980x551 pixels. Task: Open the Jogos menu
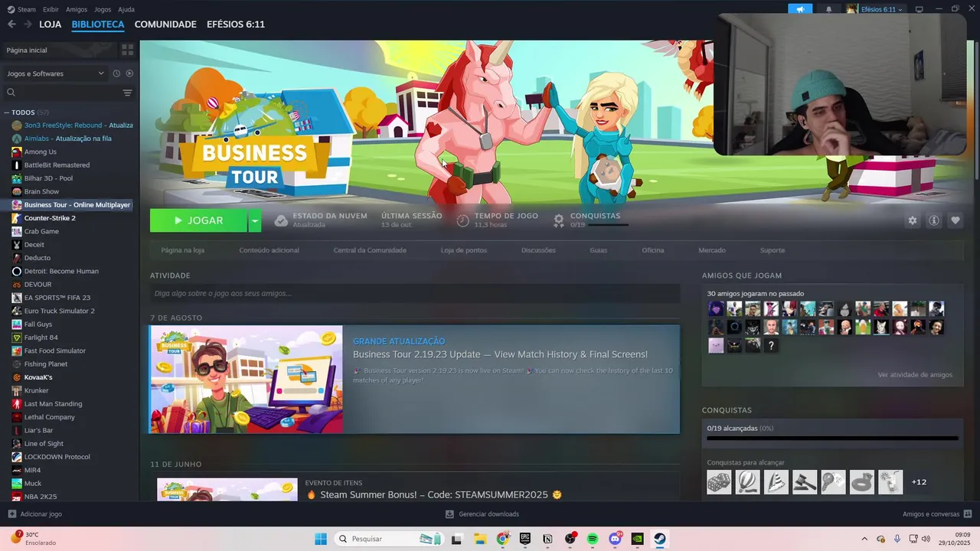[x=102, y=9]
